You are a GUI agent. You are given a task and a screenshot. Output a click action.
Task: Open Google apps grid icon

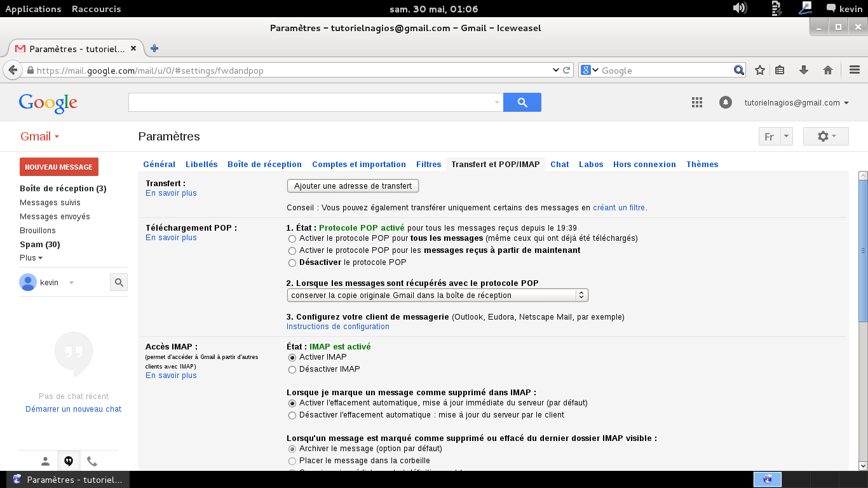(x=696, y=102)
